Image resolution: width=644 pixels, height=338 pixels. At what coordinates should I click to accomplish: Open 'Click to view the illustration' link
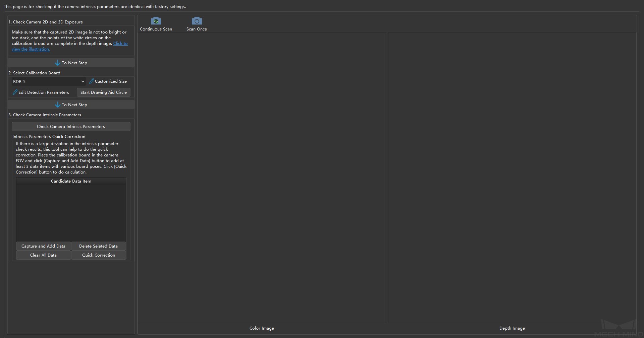120,44
